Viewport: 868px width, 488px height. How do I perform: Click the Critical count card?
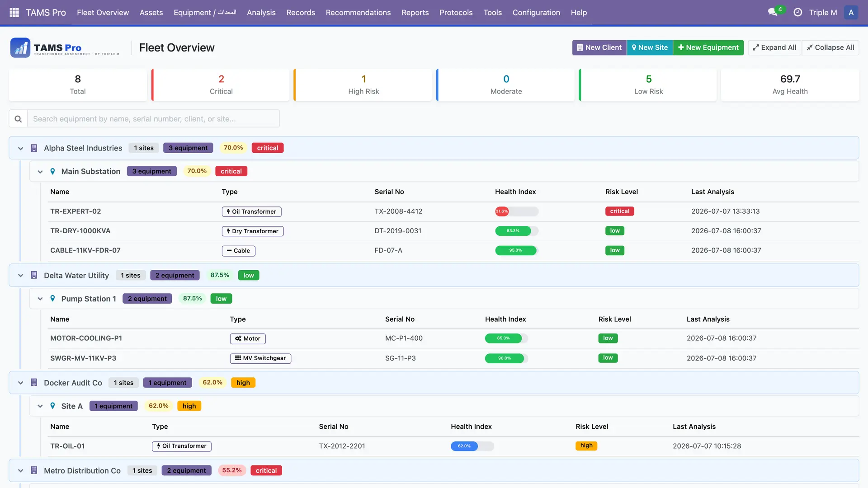[x=221, y=85]
